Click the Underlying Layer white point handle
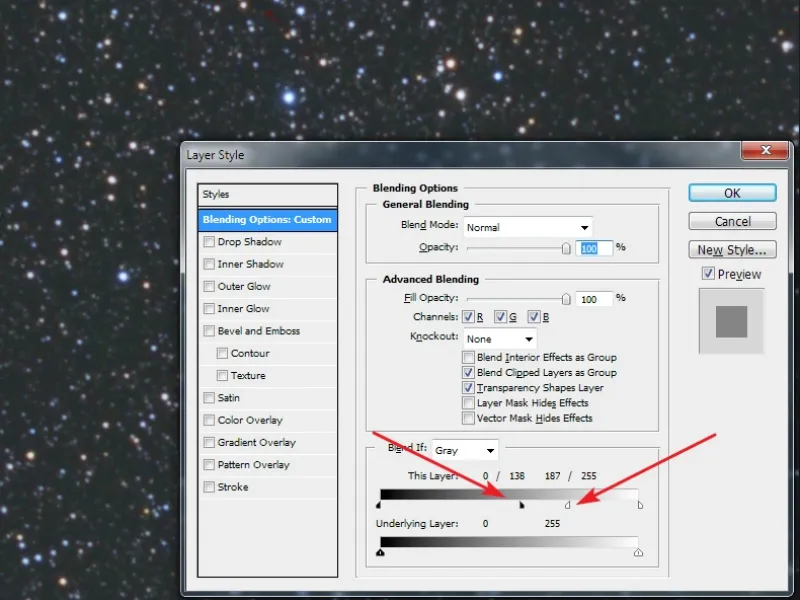The image size is (800, 600). (638, 552)
